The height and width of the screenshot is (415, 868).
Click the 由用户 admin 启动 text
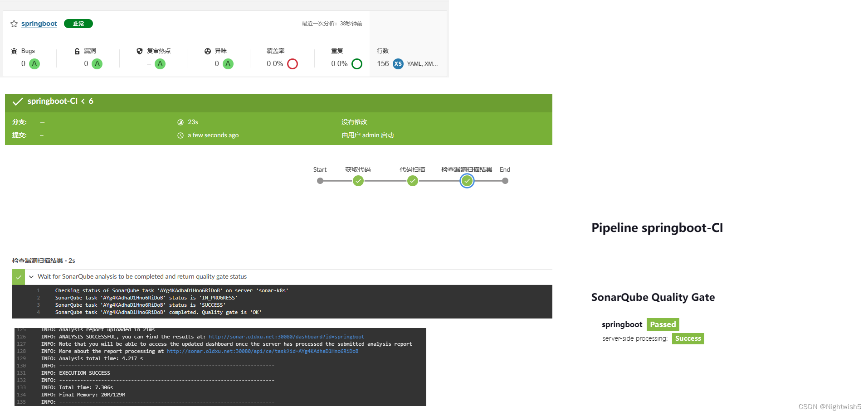tap(368, 135)
